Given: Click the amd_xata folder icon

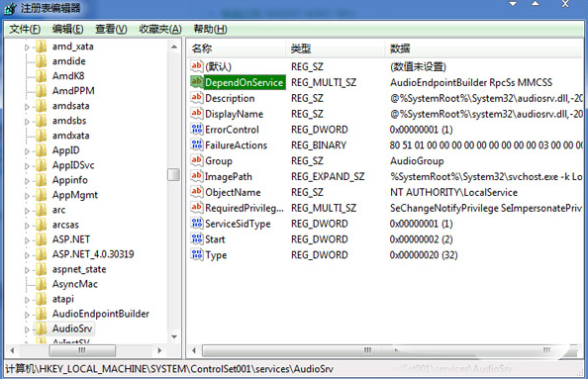Looking at the screenshot, I should pyautogui.click(x=41, y=47).
